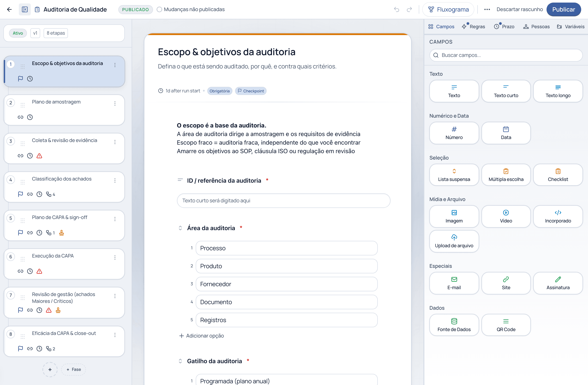Click the 1d after run start deadline
The image size is (588, 385).
coord(179,91)
